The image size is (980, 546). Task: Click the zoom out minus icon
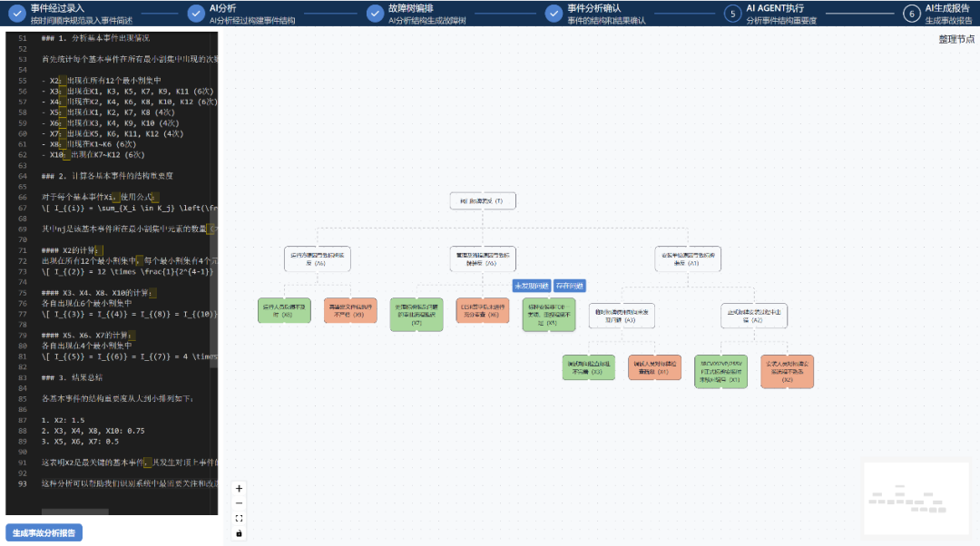tap(240, 502)
